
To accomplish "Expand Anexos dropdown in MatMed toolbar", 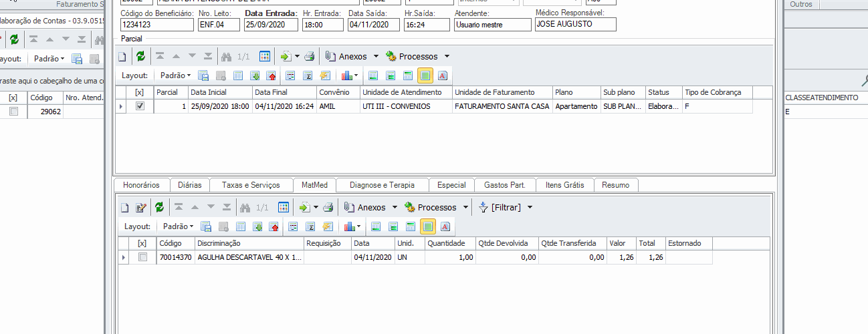I will (395, 208).
